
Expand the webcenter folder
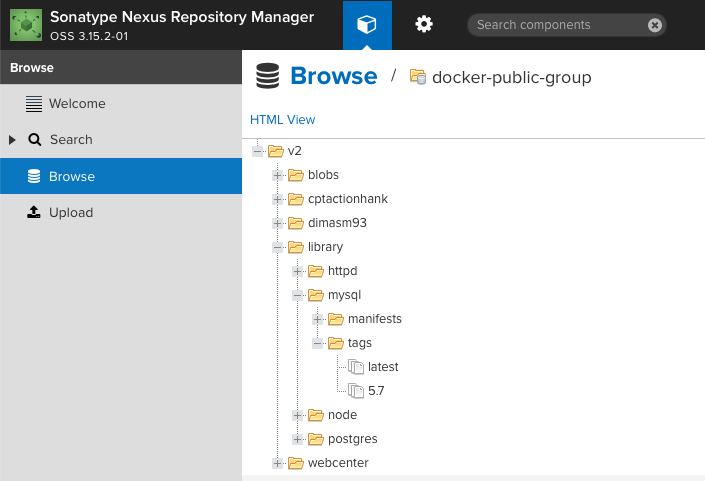point(277,463)
